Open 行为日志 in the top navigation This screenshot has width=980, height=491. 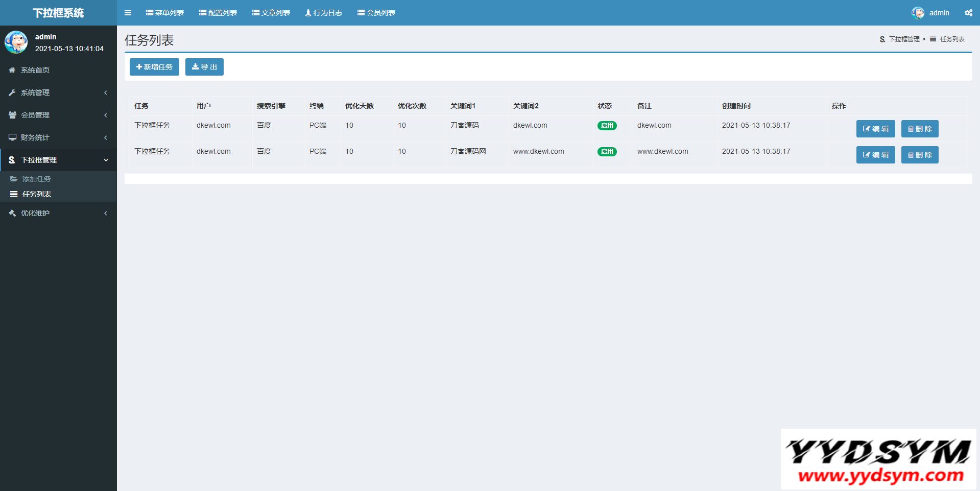tap(324, 13)
